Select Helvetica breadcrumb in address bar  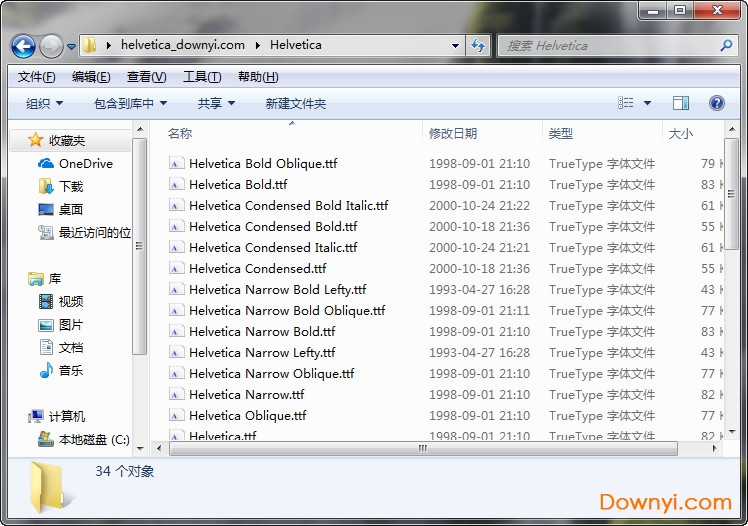coord(296,45)
